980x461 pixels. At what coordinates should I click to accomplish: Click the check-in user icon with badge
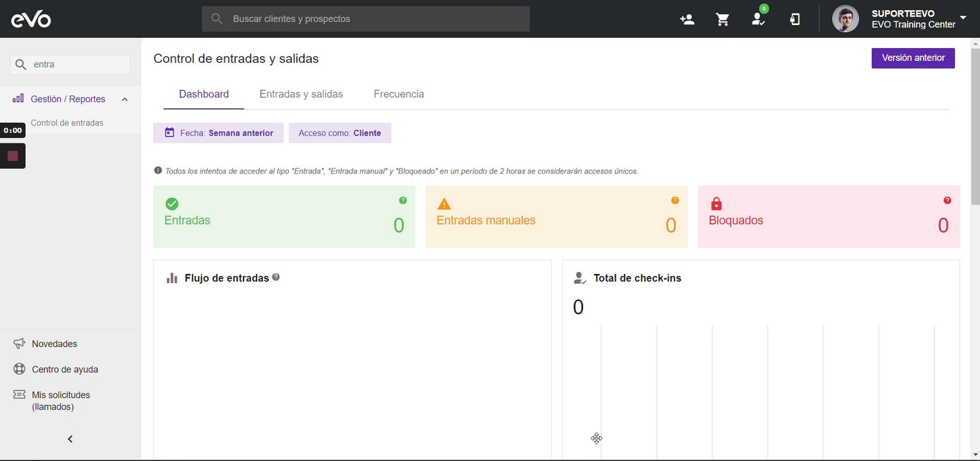tap(759, 19)
